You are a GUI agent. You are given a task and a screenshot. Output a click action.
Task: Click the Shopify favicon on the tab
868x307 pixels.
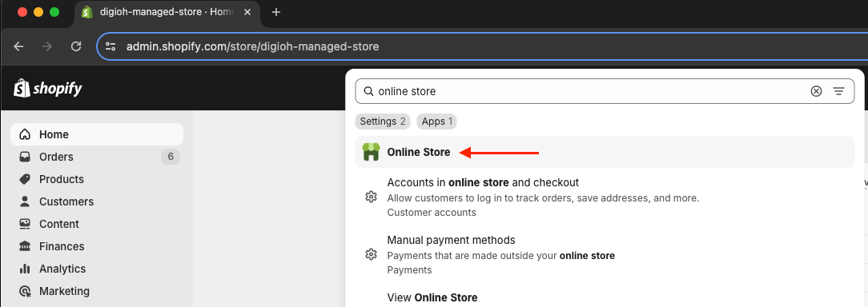(x=87, y=12)
